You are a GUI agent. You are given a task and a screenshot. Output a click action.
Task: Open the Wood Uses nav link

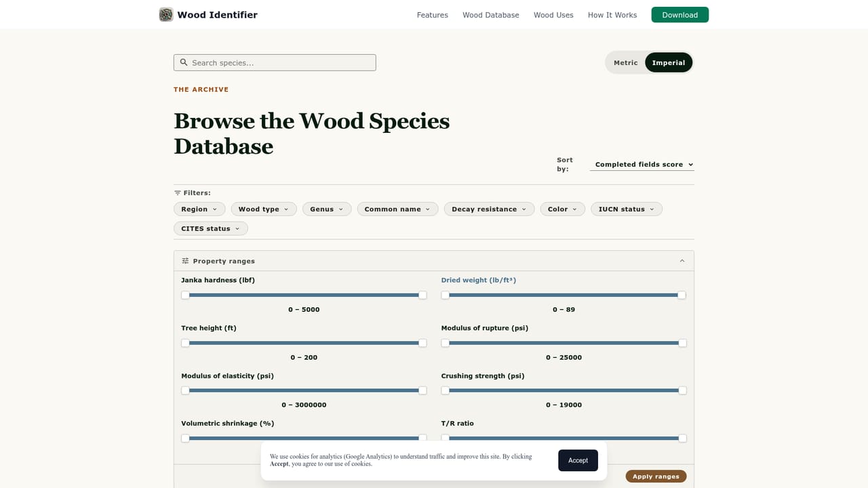pos(553,15)
